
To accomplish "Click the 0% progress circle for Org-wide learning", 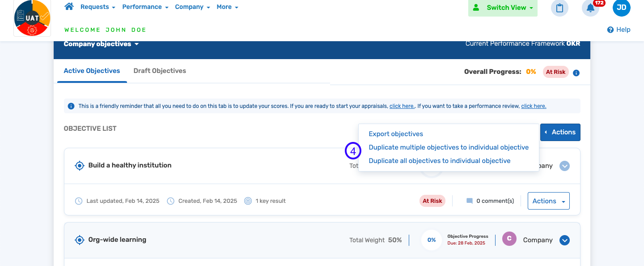I will 431,240.
